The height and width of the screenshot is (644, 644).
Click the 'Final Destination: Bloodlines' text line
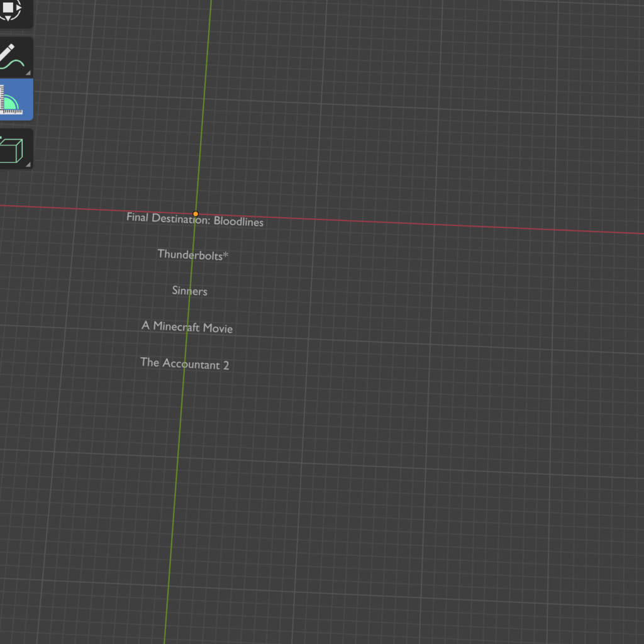[x=195, y=219]
